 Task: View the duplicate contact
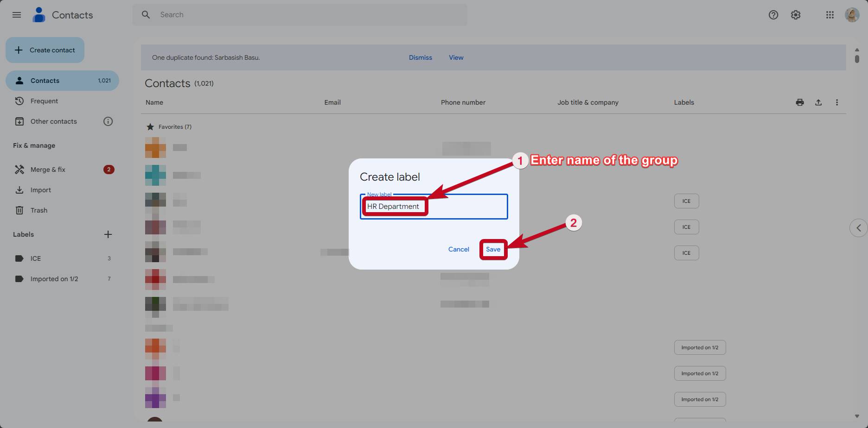(456, 57)
